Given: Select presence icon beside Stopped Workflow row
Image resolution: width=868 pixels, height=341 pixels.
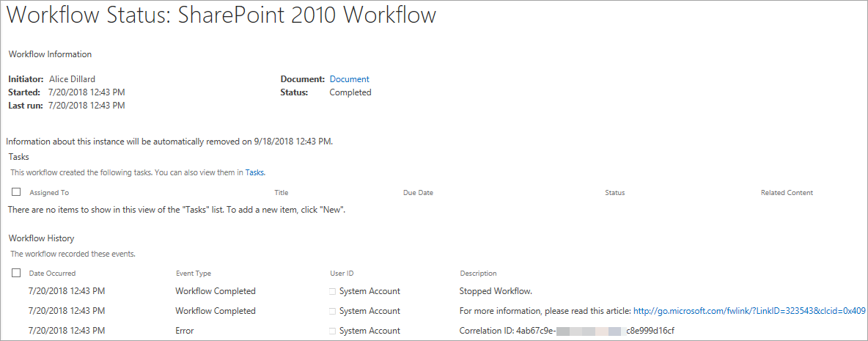Looking at the screenshot, I should pyautogui.click(x=333, y=291).
